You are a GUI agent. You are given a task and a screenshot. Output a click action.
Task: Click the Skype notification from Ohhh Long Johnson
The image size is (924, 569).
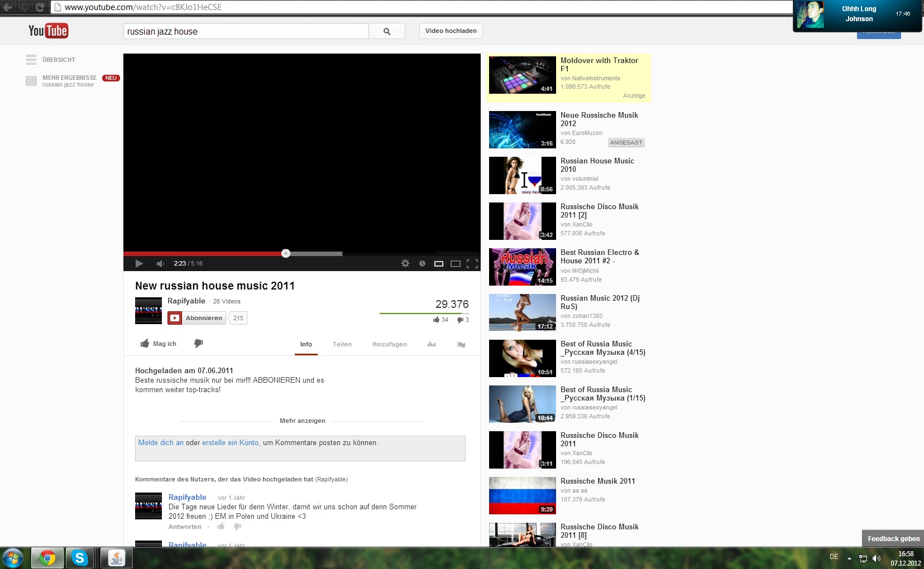pos(858,16)
